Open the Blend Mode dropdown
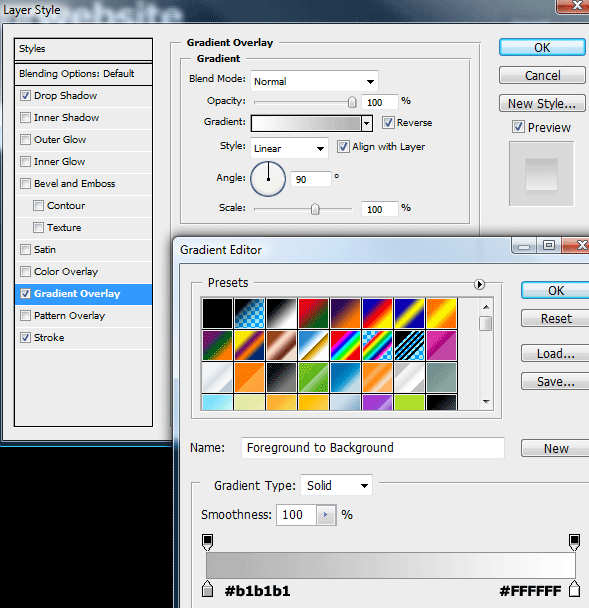Viewport: 589px width, 608px height. (x=314, y=81)
